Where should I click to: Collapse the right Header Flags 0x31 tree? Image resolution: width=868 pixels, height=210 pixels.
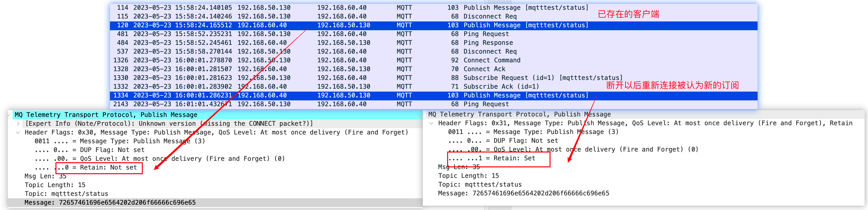tap(431, 123)
